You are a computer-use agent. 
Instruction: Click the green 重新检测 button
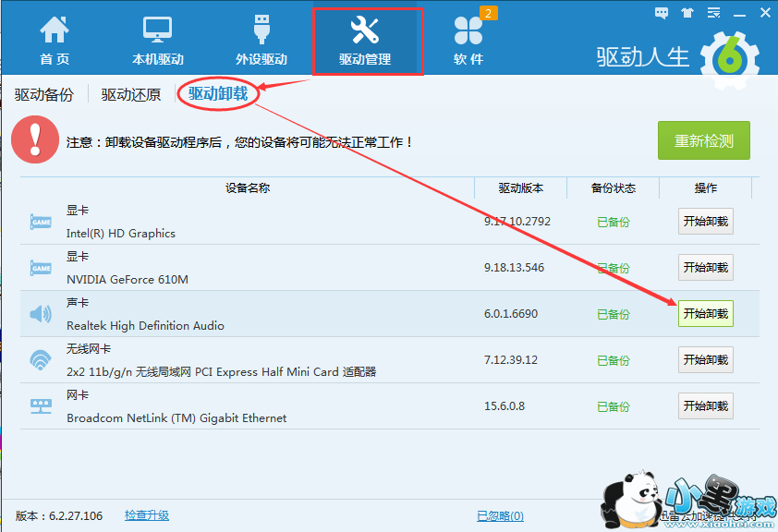(703, 140)
